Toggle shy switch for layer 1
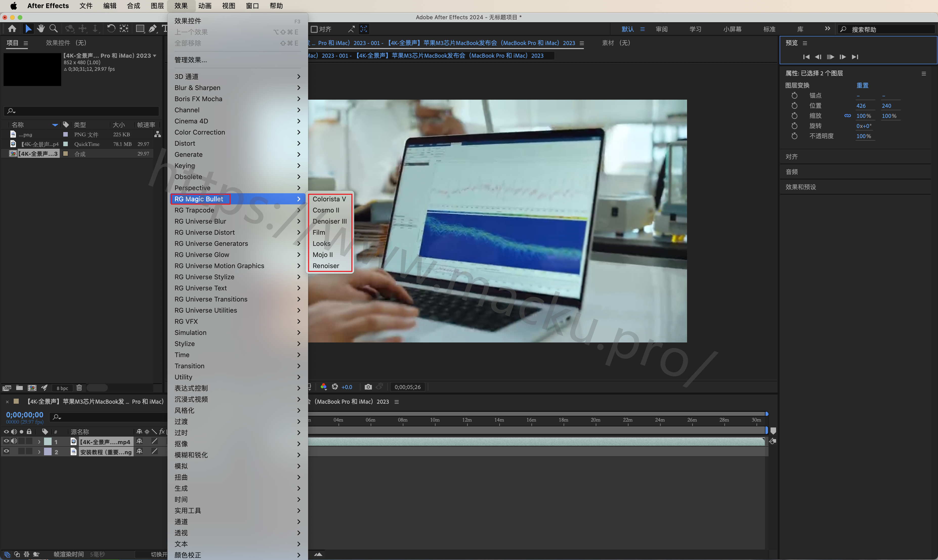 (x=139, y=441)
